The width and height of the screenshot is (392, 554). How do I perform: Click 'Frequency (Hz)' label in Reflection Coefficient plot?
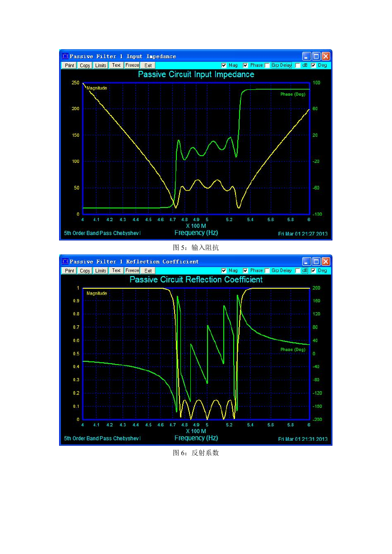(x=196, y=438)
